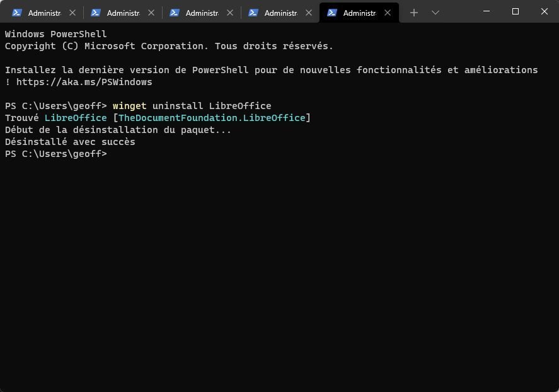Switch to the fourth Administr PowerShell tab
559x392 pixels.
pos(280,13)
